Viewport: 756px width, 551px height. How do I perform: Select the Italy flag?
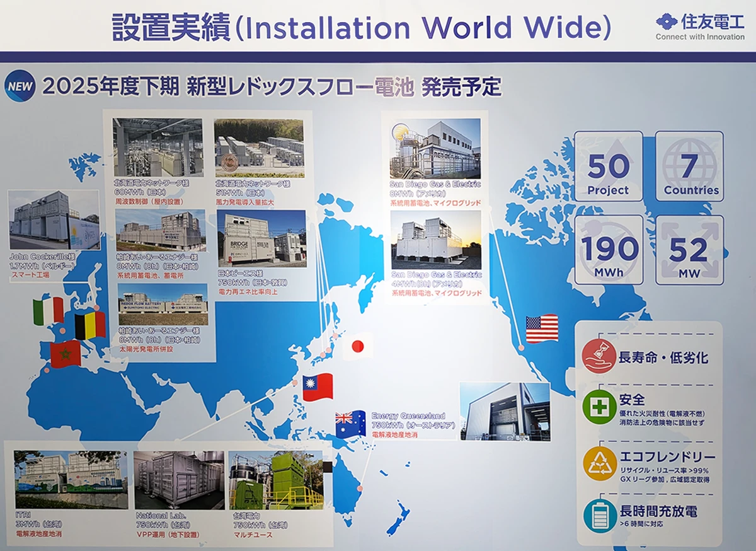click(x=49, y=311)
